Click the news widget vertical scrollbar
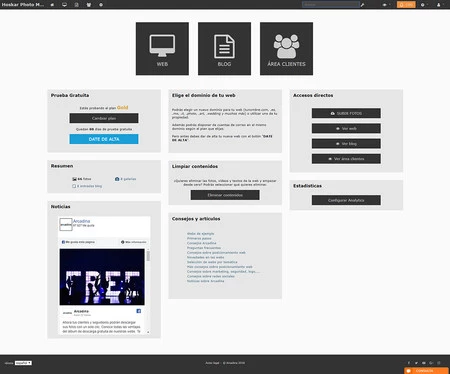The height and width of the screenshot is (374, 450). tap(148, 291)
